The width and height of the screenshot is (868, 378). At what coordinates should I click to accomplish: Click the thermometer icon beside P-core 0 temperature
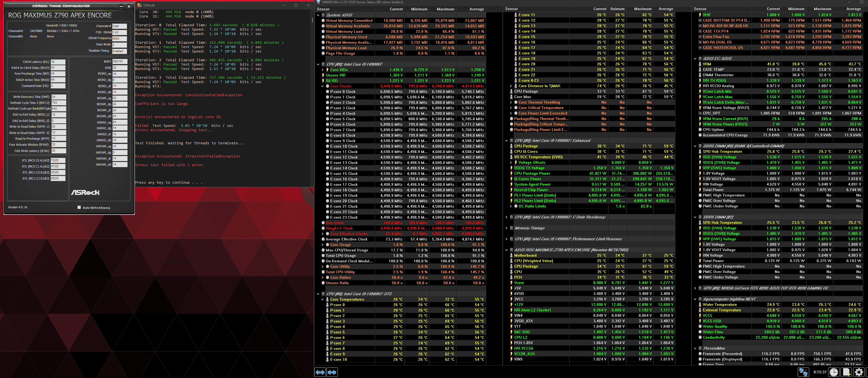point(328,305)
